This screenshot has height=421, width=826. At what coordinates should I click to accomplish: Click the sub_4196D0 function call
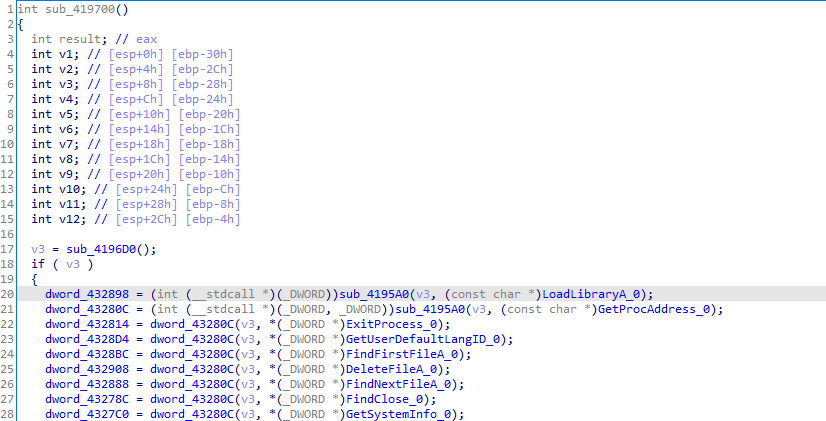tap(101, 249)
